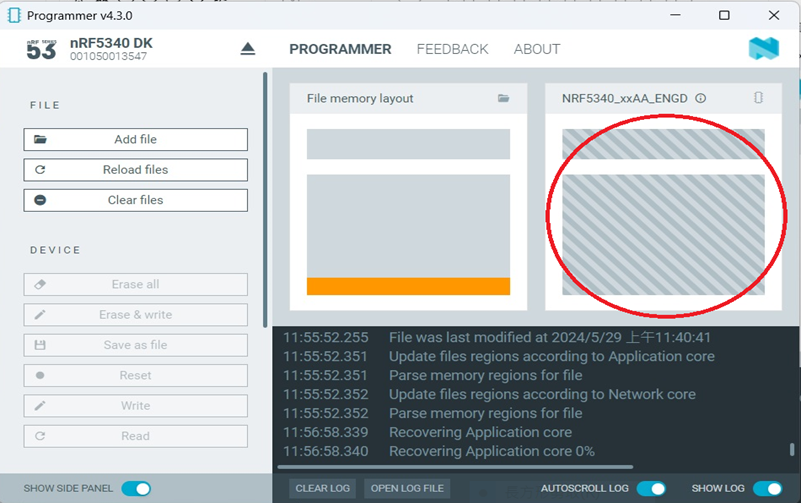Click the log horizontal scrollbar
The image size is (801, 503).
coord(455,467)
